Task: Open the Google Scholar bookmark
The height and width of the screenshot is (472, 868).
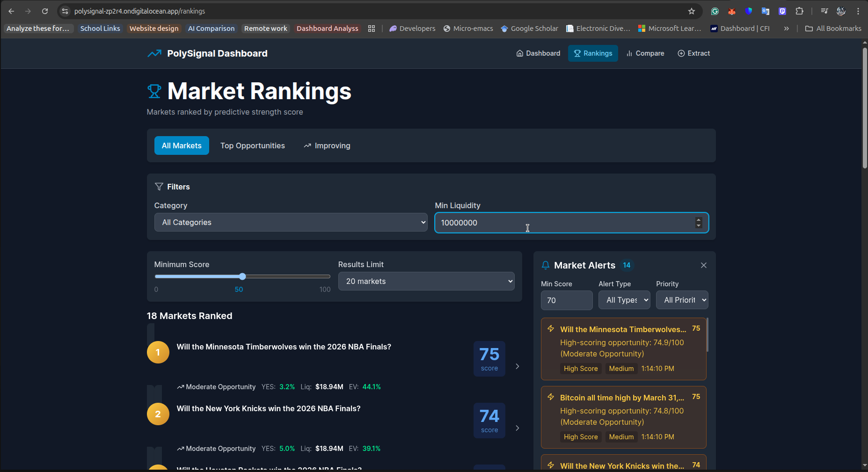Action: pyautogui.click(x=529, y=29)
